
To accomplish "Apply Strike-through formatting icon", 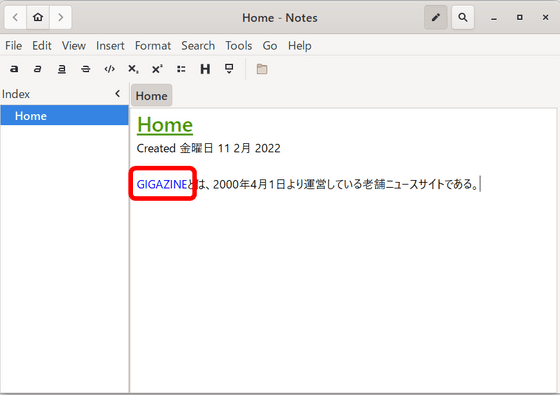I will 85,69.
